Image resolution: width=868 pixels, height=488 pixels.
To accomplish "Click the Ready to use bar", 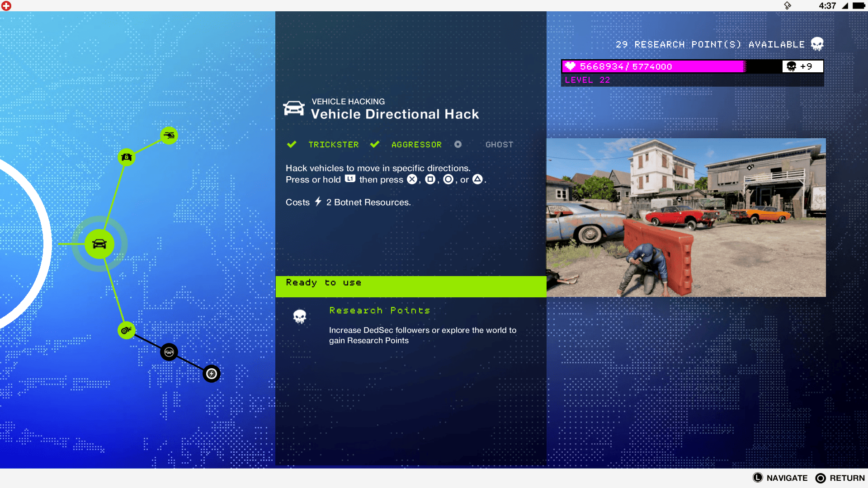I will pyautogui.click(x=411, y=286).
